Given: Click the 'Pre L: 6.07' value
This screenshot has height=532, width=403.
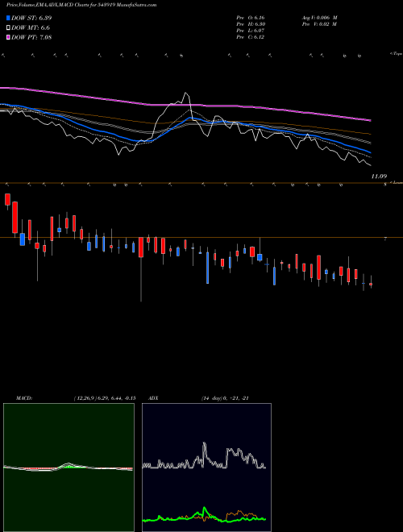Looking at the screenshot, I should pyautogui.click(x=251, y=31).
